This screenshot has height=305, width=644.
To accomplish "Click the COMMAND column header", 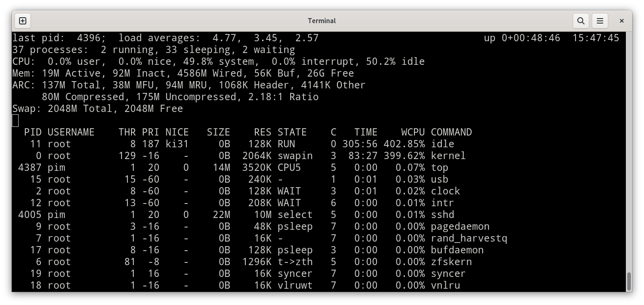I will pyautogui.click(x=451, y=132).
